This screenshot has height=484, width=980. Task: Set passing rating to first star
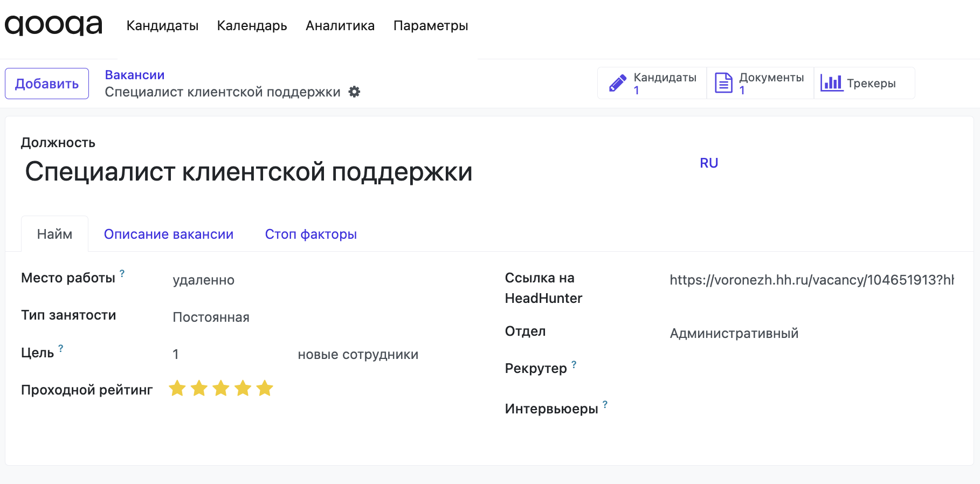177,388
